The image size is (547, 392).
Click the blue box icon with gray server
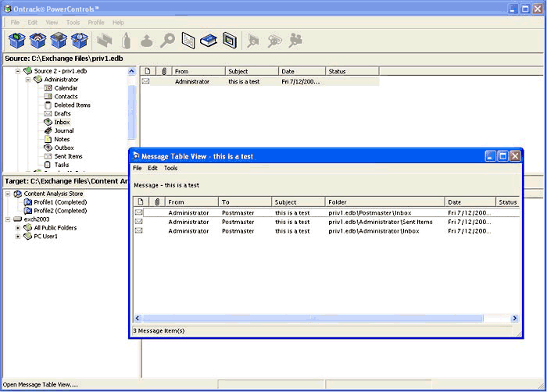tap(59, 40)
